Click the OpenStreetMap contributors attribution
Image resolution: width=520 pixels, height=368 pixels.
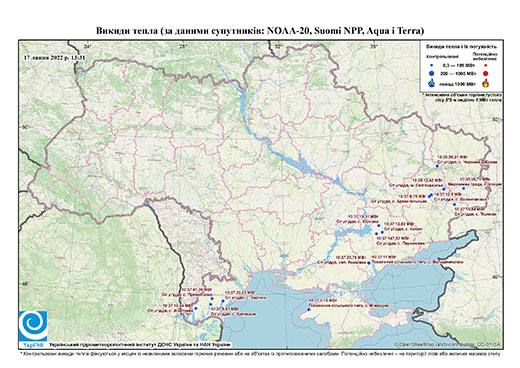447,344
